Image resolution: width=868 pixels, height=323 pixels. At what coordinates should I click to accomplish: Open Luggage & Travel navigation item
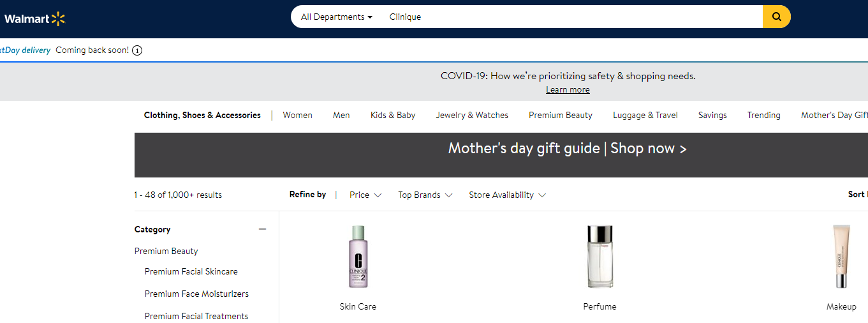pyautogui.click(x=645, y=116)
